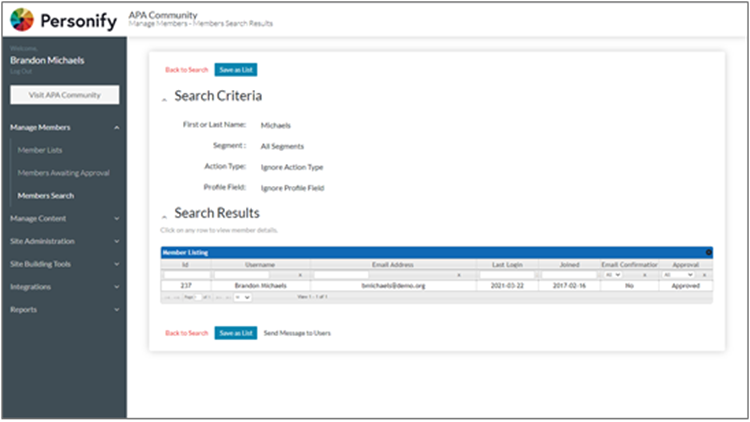This screenshot has height=422, width=750.
Task: Click Send Message to Users link
Action: click(x=297, y=332)
